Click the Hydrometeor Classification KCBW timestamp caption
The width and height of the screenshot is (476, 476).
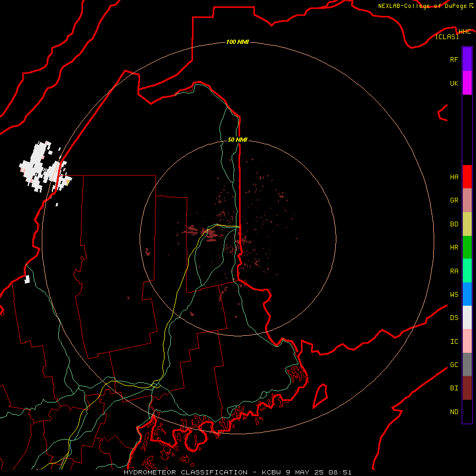point(237,472)
